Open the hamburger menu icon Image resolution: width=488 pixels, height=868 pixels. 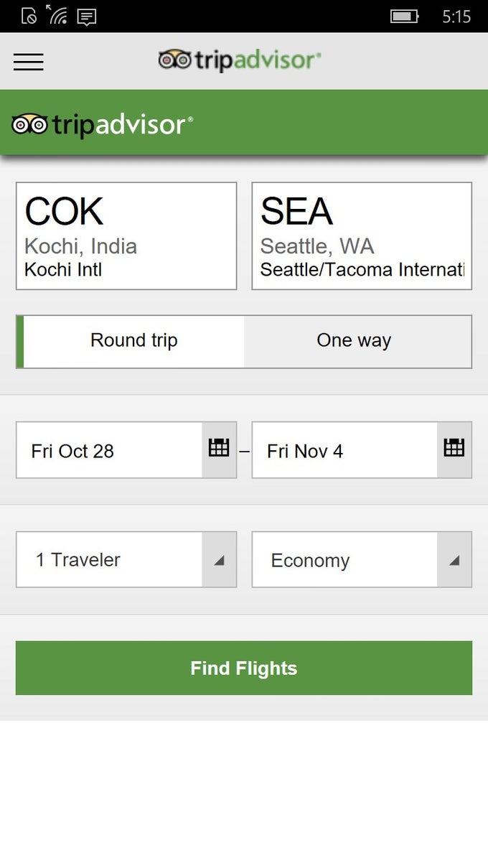point(29,62)
